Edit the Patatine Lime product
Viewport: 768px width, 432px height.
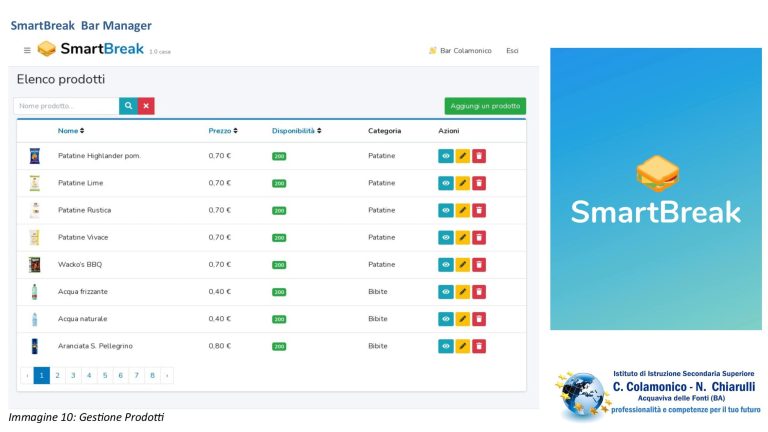point(462,183)
